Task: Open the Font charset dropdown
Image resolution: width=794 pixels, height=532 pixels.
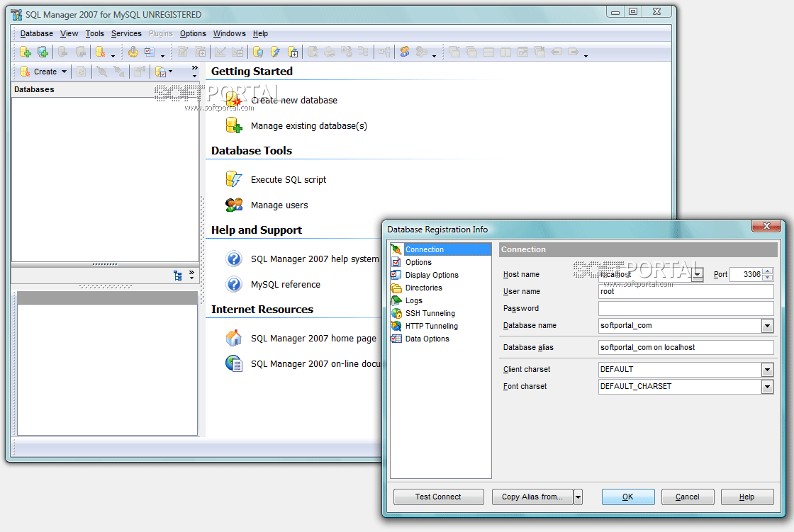Action: [767, 387]
